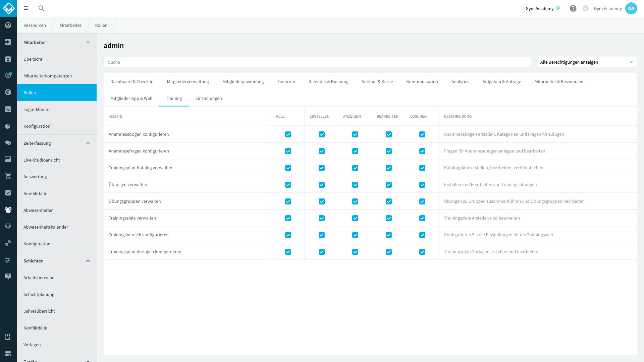Go to Mitarbeiter breadcrumb
This screenshot has height=362, width=644.
tap(70, 25)
